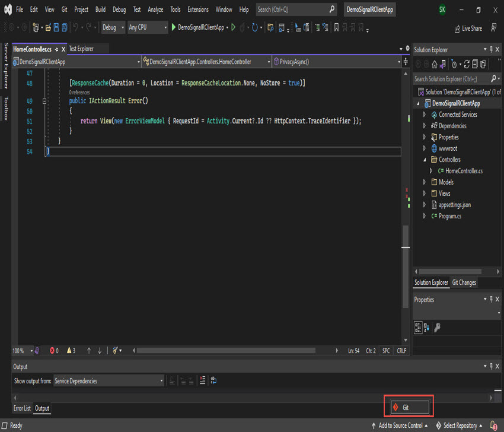Click Add to Source Control
The width and height of the screenshot is (504, 432).
400,425
